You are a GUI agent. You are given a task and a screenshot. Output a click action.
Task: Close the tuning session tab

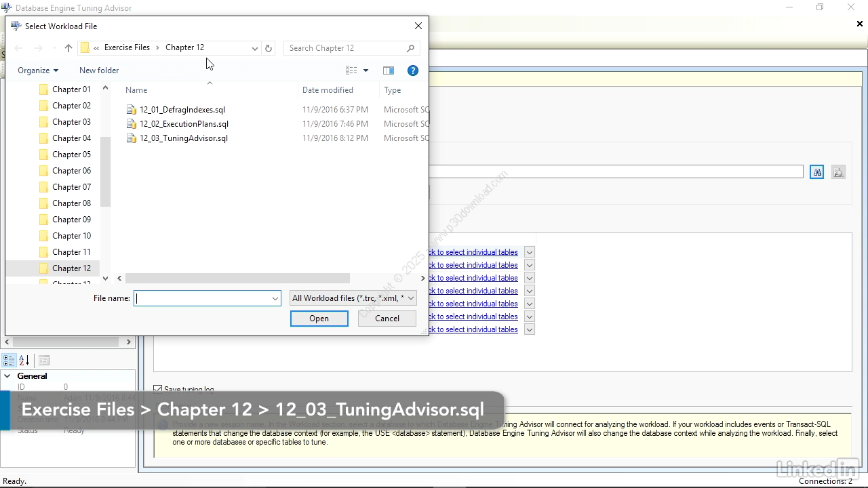tap(860, 24)
